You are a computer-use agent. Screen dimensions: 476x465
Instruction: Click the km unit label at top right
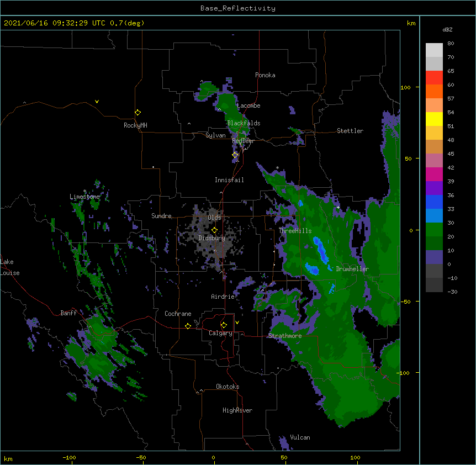click(411, 23)
